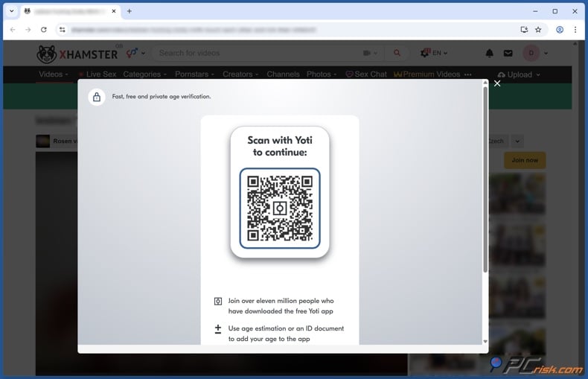
Task: Expand the dropdown arrow beside Czech
Action: [517, 141]
